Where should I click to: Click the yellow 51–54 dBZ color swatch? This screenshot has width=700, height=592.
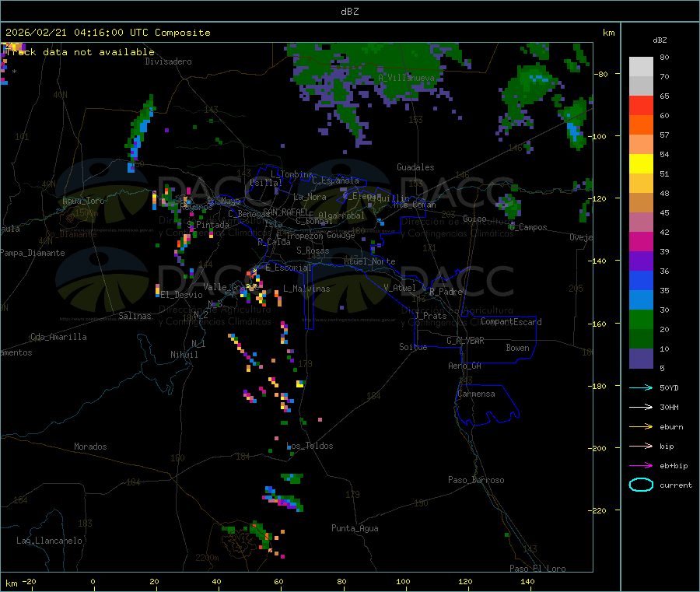click(641, 164)
